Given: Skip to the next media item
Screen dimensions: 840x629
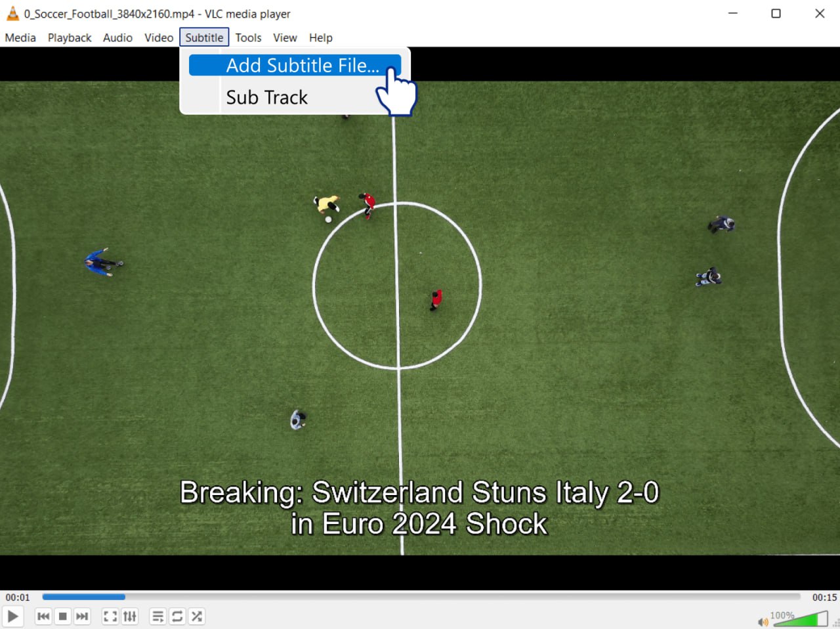Looking at the screenshot, I should coord(82,616).
